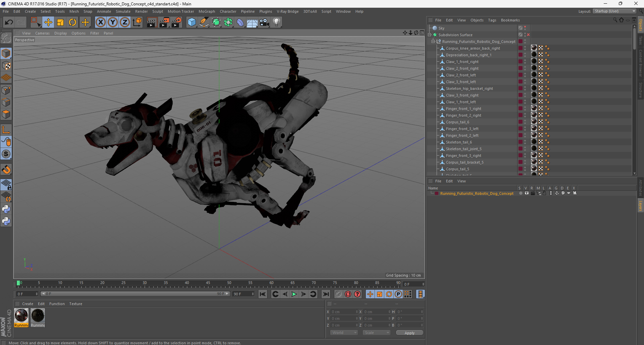Add a Floor environment object

coord(252,22)
